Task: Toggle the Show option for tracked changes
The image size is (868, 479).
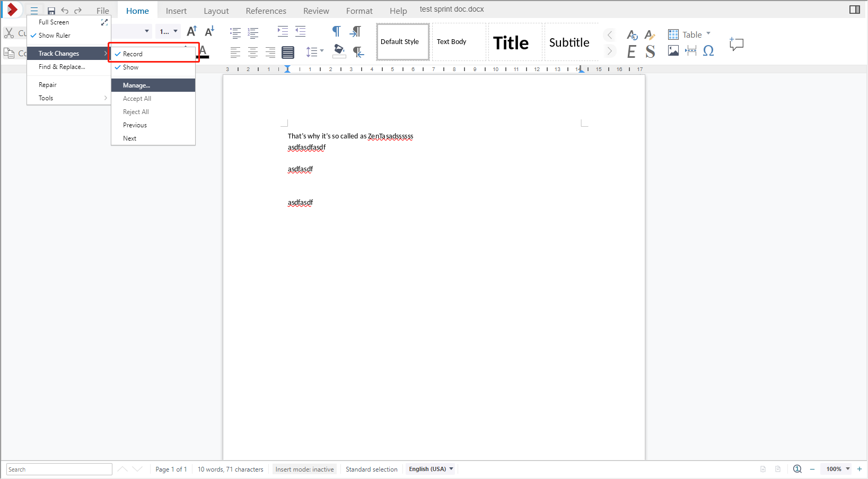Action: (130, 67)
